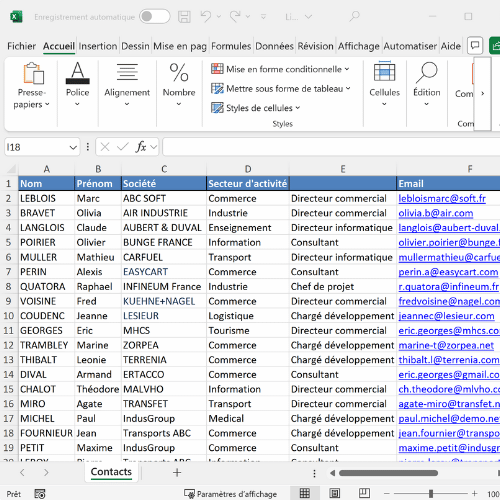Open the comments speech bubble button
The image size is (500, 500).
(475, 45)
